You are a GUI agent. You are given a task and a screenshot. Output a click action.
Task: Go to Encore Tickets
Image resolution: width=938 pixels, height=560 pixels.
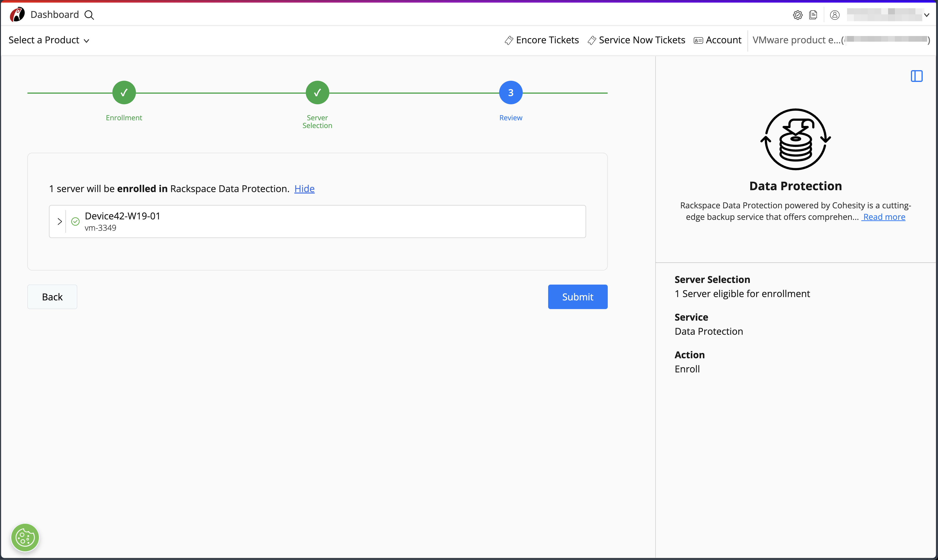click(542, 40)
